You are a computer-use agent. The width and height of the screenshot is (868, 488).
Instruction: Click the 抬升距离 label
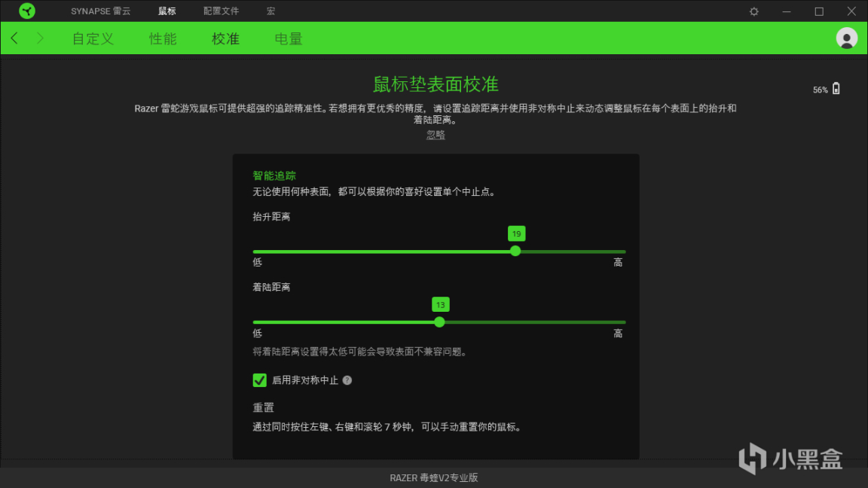(271, 216)
